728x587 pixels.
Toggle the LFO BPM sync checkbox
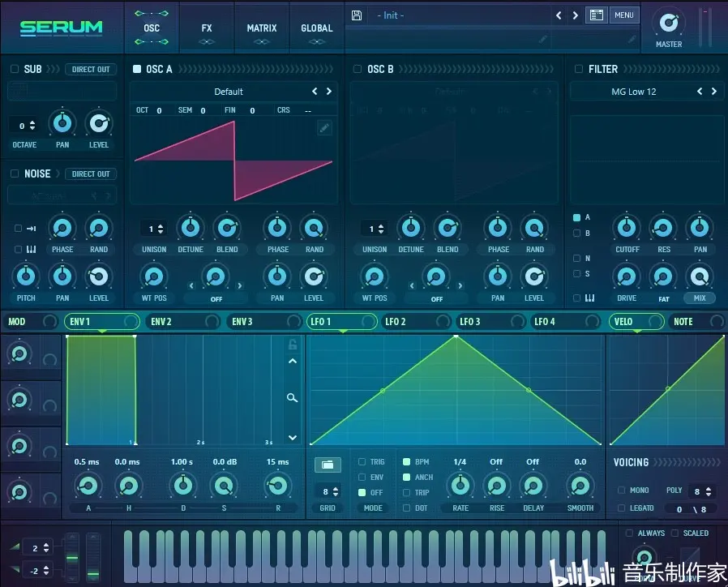tap(406, 462)
